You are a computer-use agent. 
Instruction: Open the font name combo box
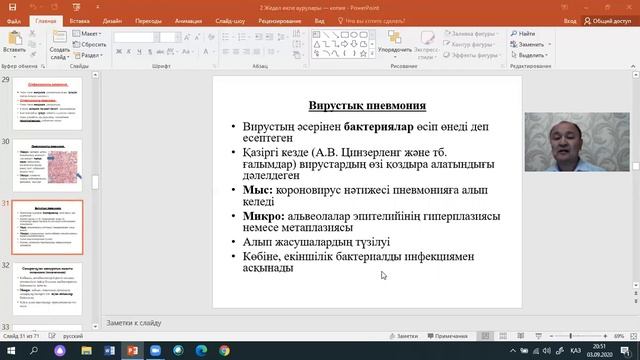coord(136,38)
